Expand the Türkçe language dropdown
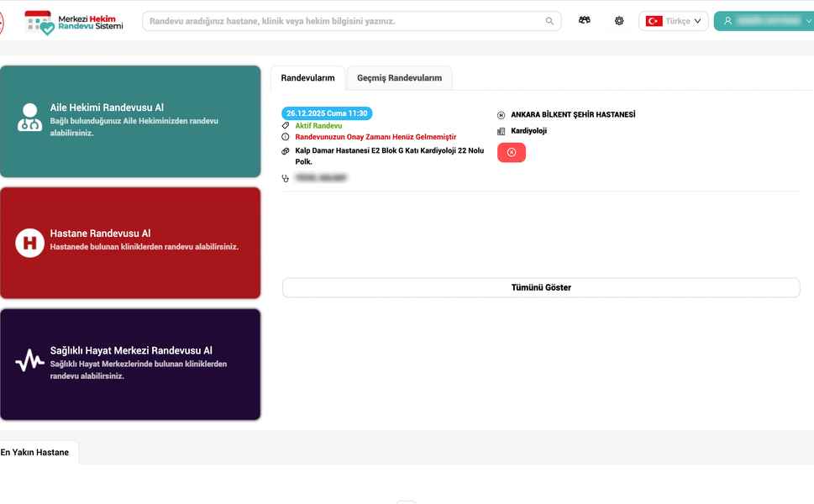Screen dimensions: 814x504 pos(696,21)
